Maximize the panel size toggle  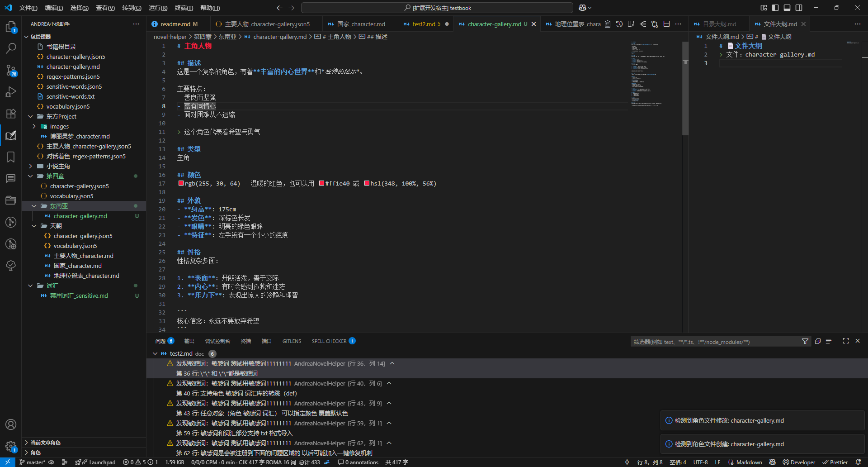pos(845,341)
